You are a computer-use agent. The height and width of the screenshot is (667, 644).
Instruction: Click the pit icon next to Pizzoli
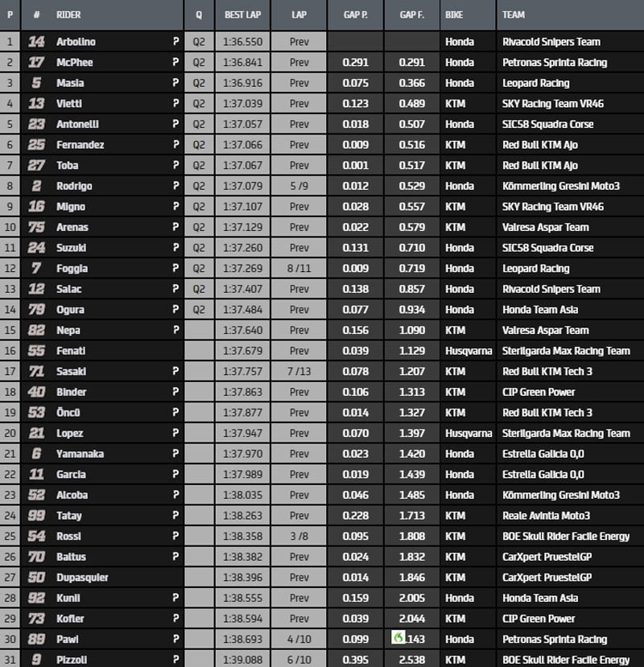point(175,660)
